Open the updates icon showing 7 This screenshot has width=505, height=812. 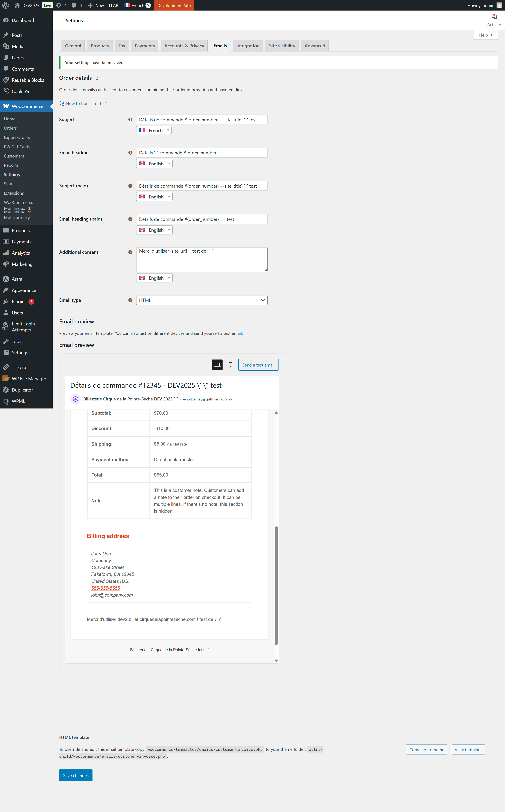pos(59,5)
